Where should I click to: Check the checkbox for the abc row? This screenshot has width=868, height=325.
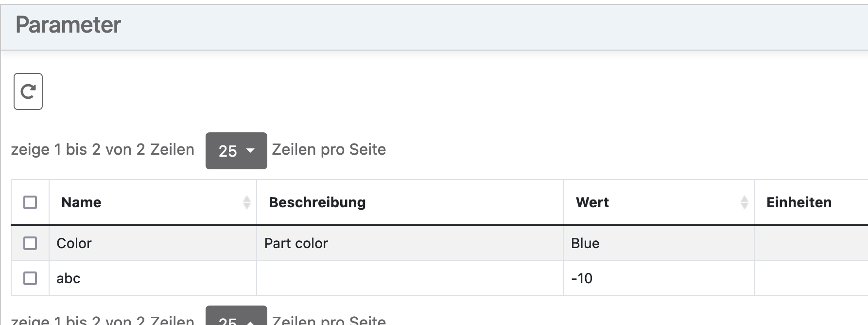[30, 278]
